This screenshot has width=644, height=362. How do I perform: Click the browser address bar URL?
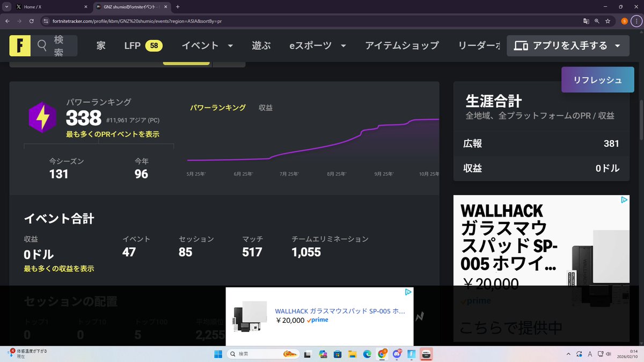[137, 21]
